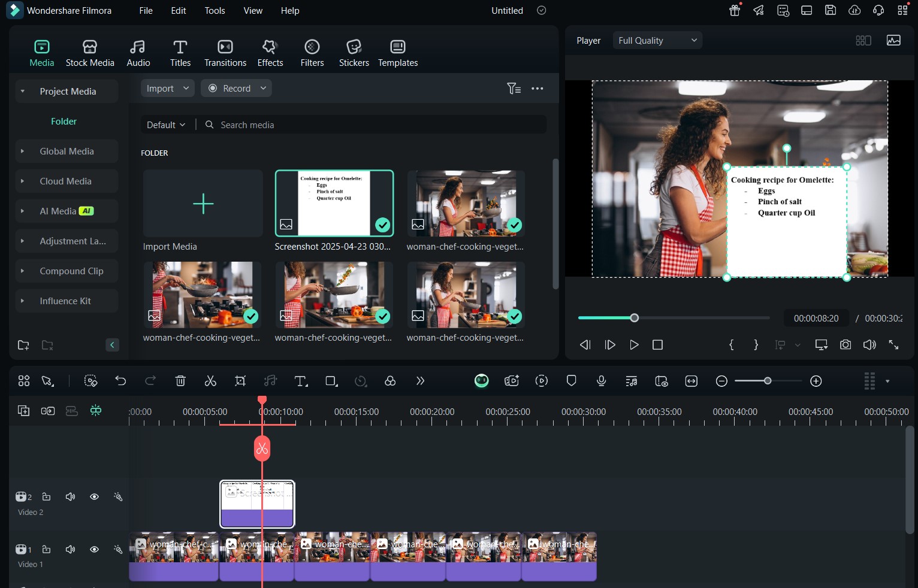This screenshot has width=918, height=588.
Task: Open the Default sort dropdown
Action: [166, 125]
